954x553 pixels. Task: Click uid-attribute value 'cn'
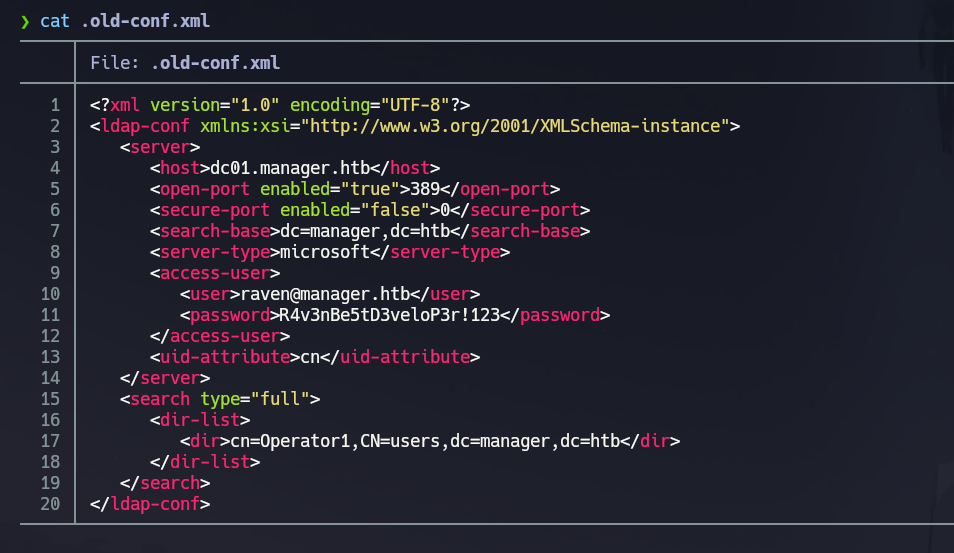310,357
